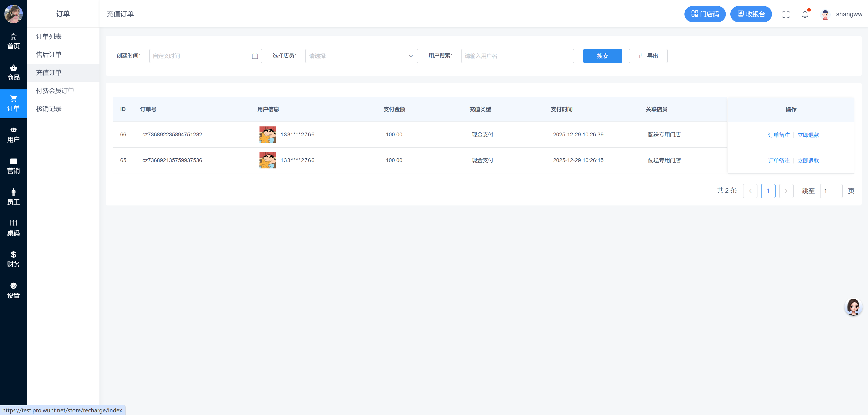Switch to 售后订单 menu item
Image resolution: width=868 pixels, height=415 pixels.
pyautogui.click(x=49, y=54)
